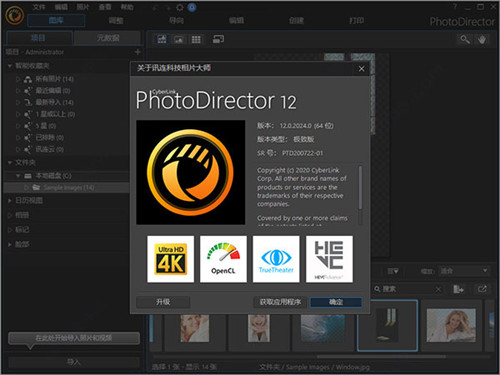Select the ocean wave thumbnail
This screenshot has width=500, height=375.
click(323, 328)
